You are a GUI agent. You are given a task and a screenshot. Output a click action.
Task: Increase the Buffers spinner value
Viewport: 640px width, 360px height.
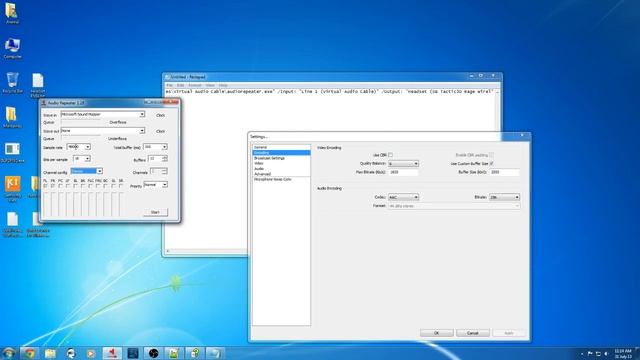tap(164, 157)
